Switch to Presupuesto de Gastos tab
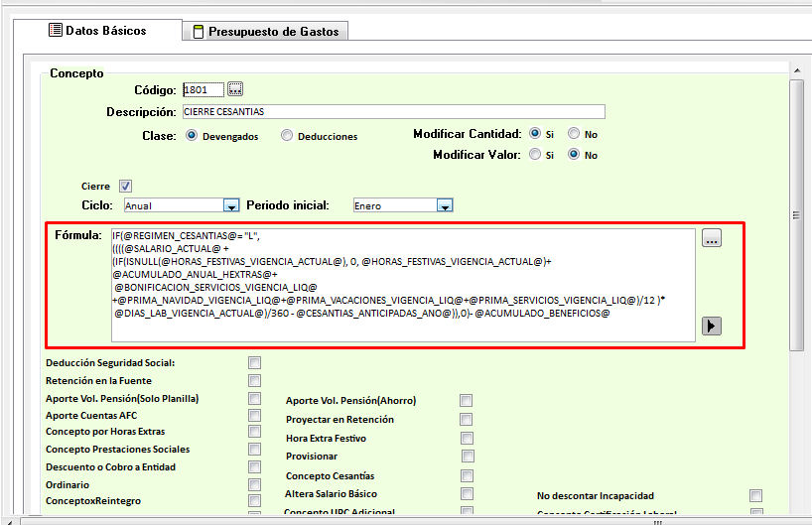 click(265, 32)
